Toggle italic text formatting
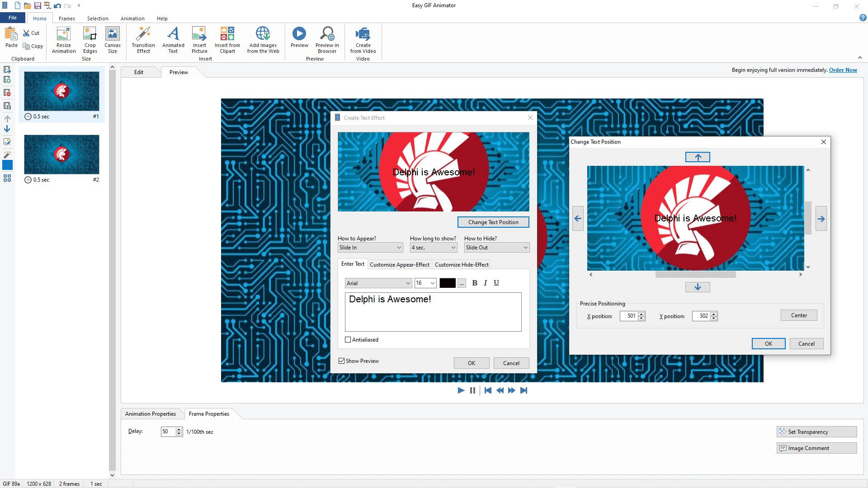This screenshot has width=868, height=488. tap(486, 283)
